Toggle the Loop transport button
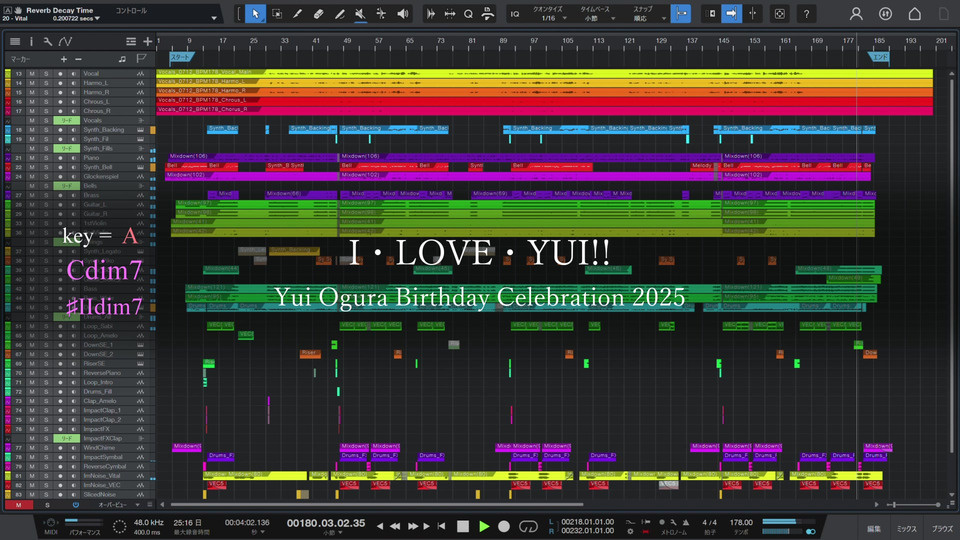Viewport: 960px width, 540px height. (x=528, y=526)
